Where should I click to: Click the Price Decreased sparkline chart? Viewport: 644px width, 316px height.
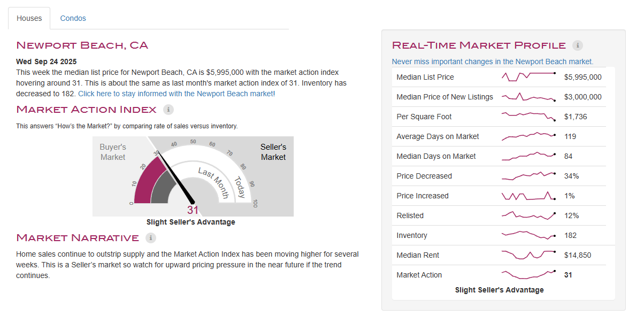tap(528, 176)
